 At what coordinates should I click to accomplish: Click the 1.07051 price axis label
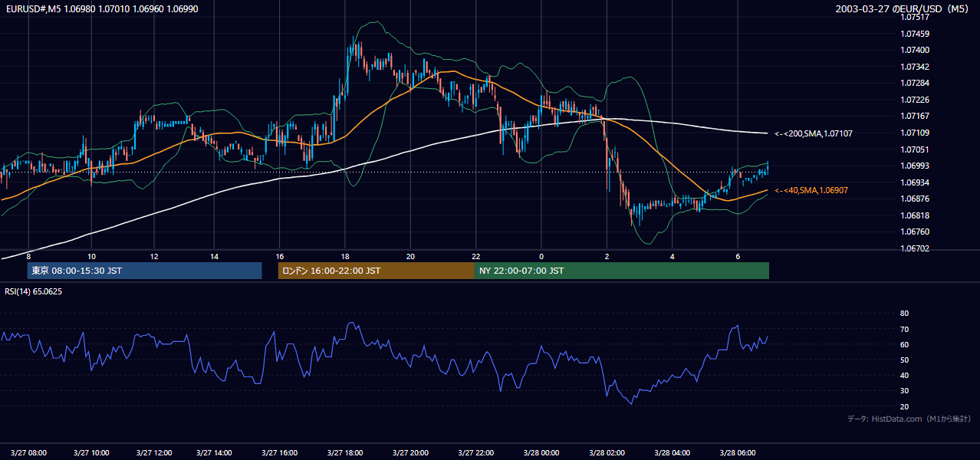pos(914,149)
